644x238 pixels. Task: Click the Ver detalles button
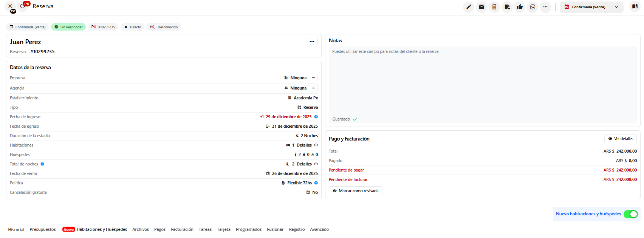coord(620,139)
